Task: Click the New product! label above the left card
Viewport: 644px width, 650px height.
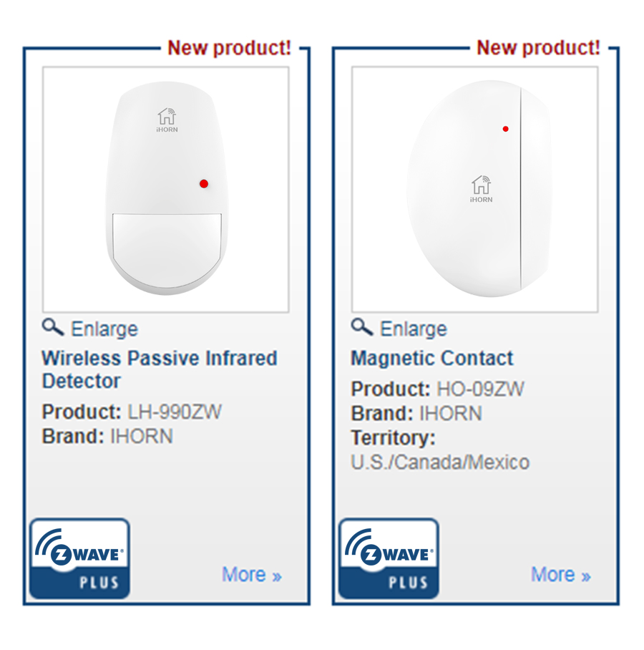Action: (230, 49)
